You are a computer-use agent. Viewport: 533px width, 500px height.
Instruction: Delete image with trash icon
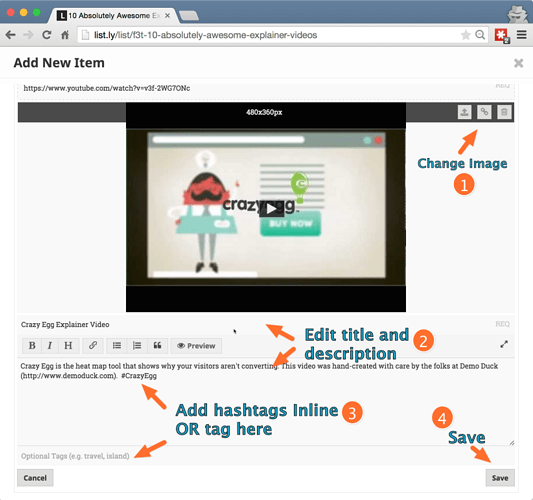tap(504, 112)
